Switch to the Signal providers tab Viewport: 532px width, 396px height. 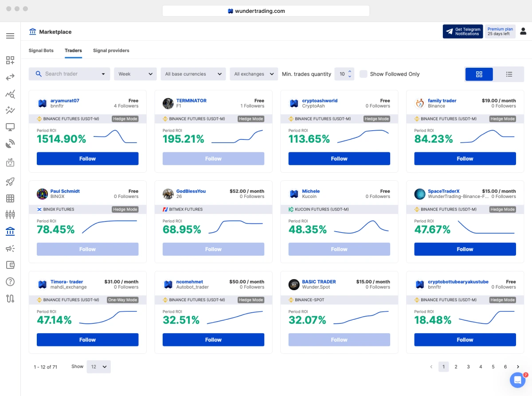click(x=111, y=50)
